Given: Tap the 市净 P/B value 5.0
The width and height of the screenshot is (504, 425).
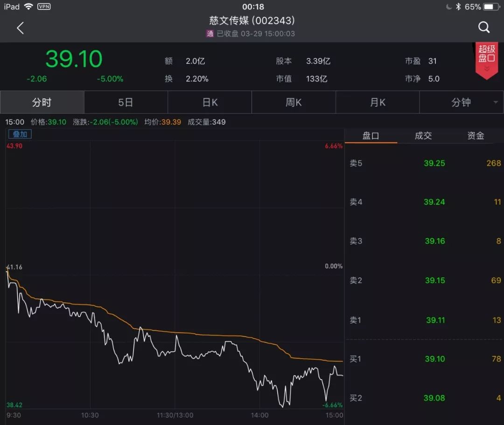Looking at the screenshot, I should [x=434, y=79].
